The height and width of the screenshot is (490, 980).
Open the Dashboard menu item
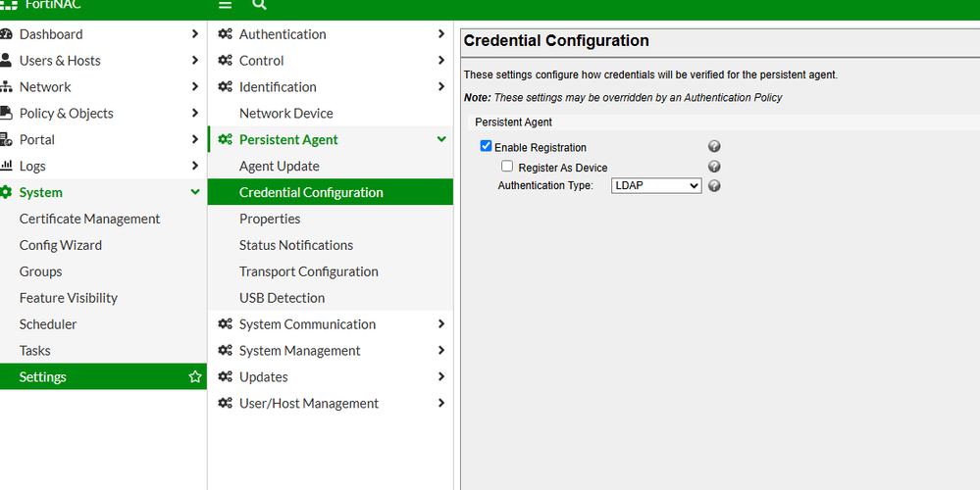51,34
